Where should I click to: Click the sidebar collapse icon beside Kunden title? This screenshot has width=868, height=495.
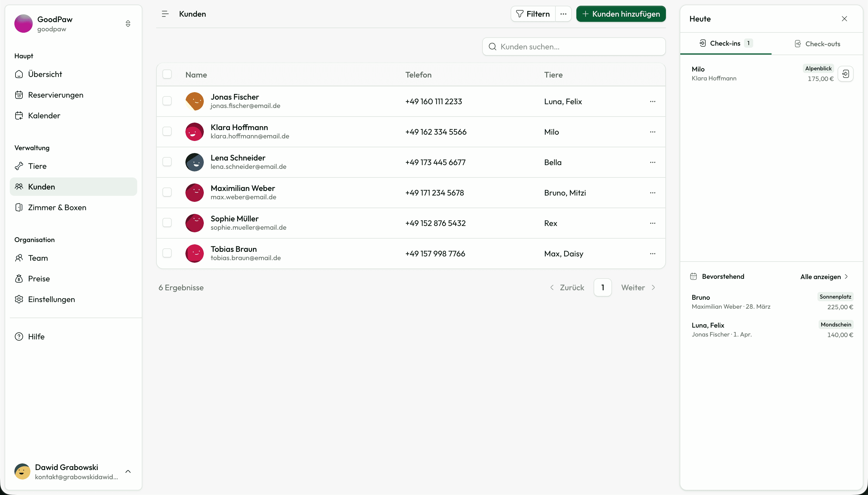click(x=165, y=14)
